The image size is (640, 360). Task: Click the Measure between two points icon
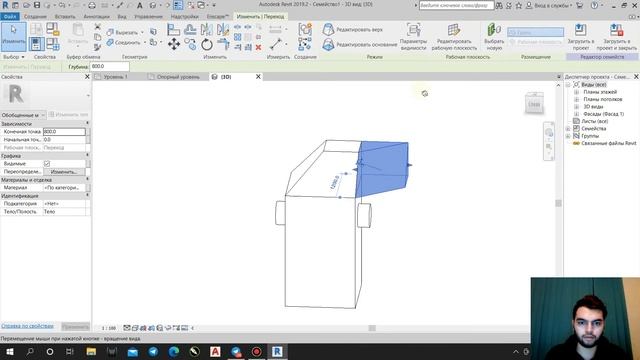(276, 44)
